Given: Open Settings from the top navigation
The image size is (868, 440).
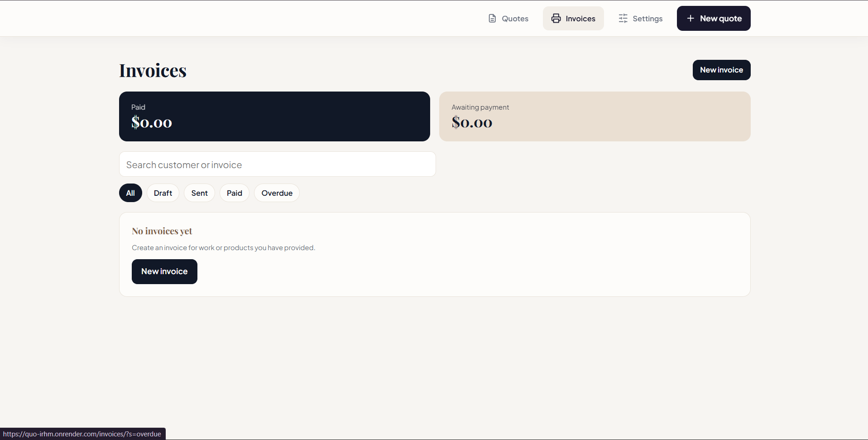Looking at the screenshot, I should 640,19.
